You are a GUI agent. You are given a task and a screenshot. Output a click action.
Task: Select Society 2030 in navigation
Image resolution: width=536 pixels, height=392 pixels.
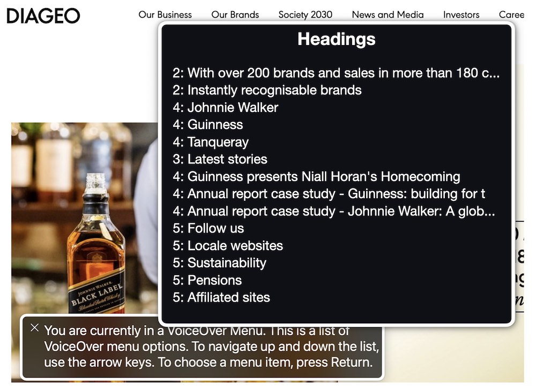(x=305, y=14)
